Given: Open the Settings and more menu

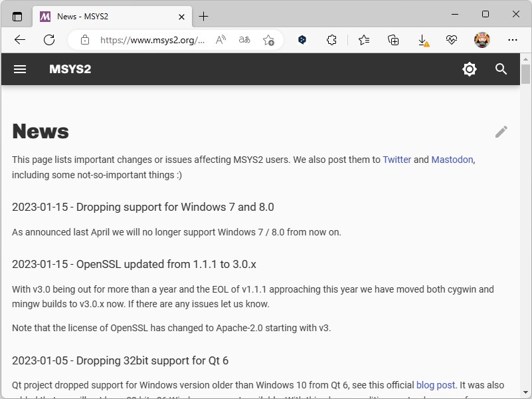Looking at the screenshot, I should [x=513, y=40].
